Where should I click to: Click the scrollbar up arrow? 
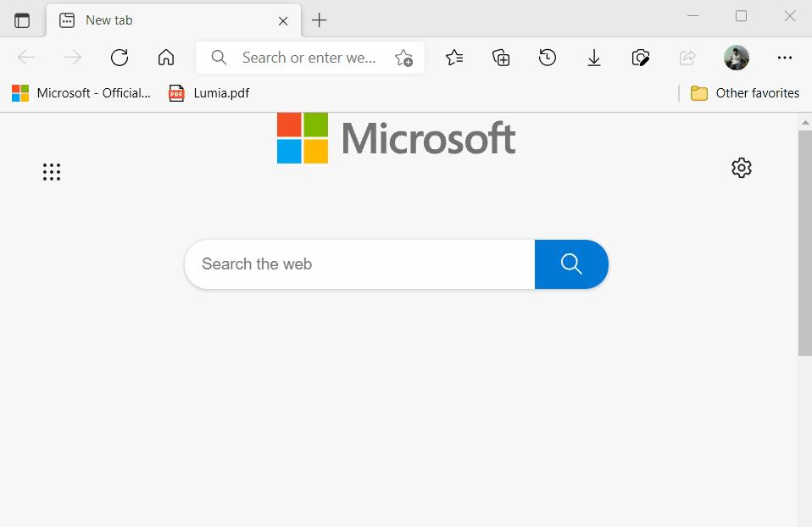pos(804,123)
